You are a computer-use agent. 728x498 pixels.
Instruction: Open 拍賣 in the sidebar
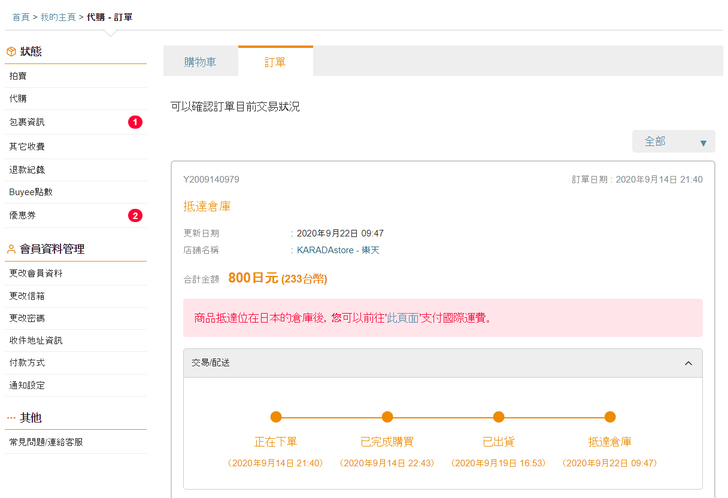tap(18, 76)
